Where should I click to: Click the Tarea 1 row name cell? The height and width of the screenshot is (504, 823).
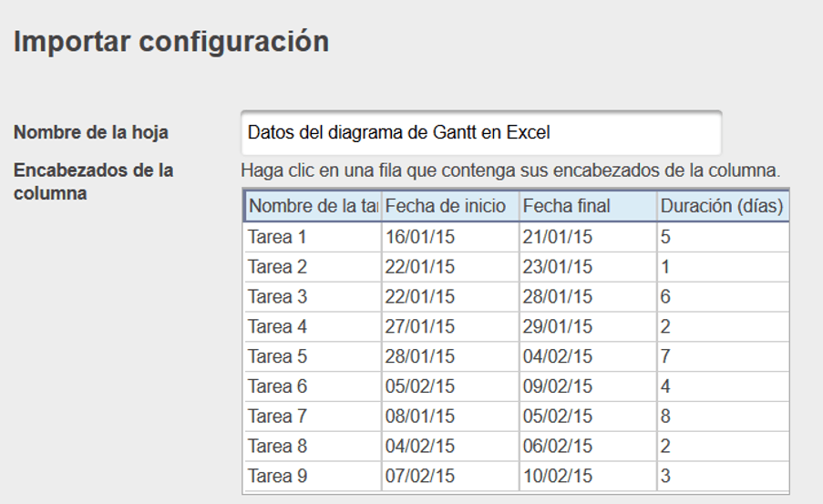point(313,237)
